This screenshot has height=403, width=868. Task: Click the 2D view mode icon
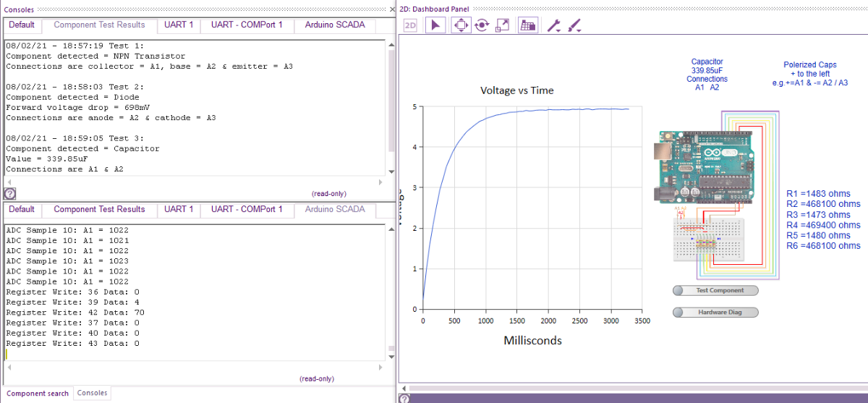coord(410,25)
